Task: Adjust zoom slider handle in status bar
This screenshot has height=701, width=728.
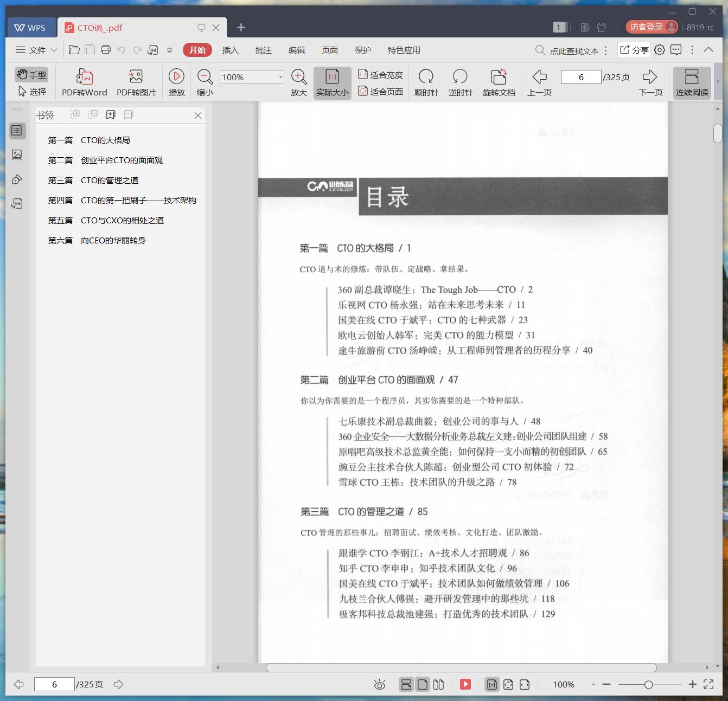Action: [648, 685]
